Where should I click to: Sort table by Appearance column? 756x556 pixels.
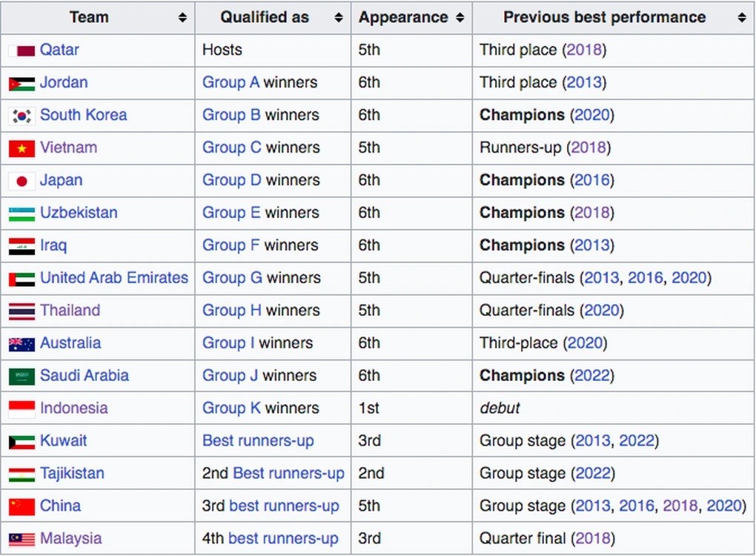(460, 18)
